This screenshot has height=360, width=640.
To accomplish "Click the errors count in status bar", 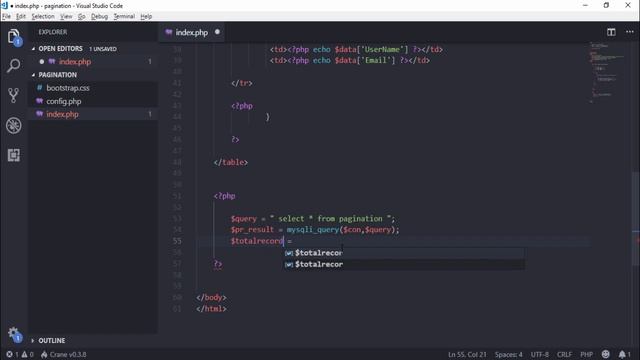I will pyautogui.click(x=12, y=354).
